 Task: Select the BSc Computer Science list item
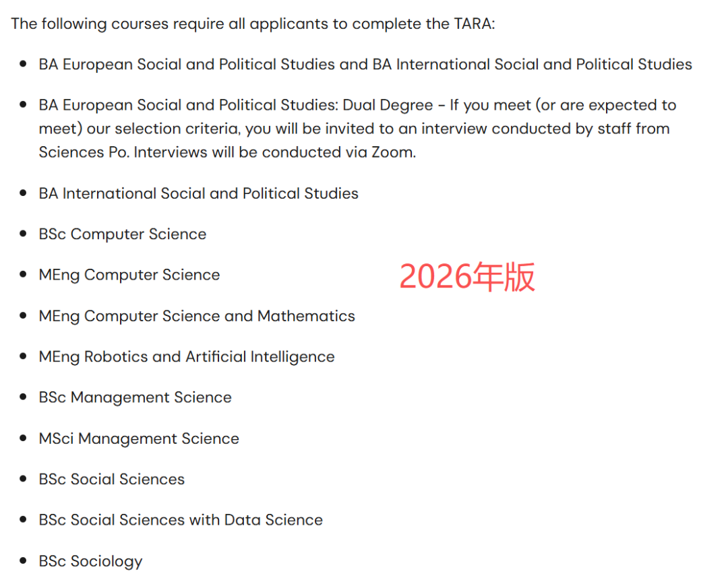click(122, 234)
